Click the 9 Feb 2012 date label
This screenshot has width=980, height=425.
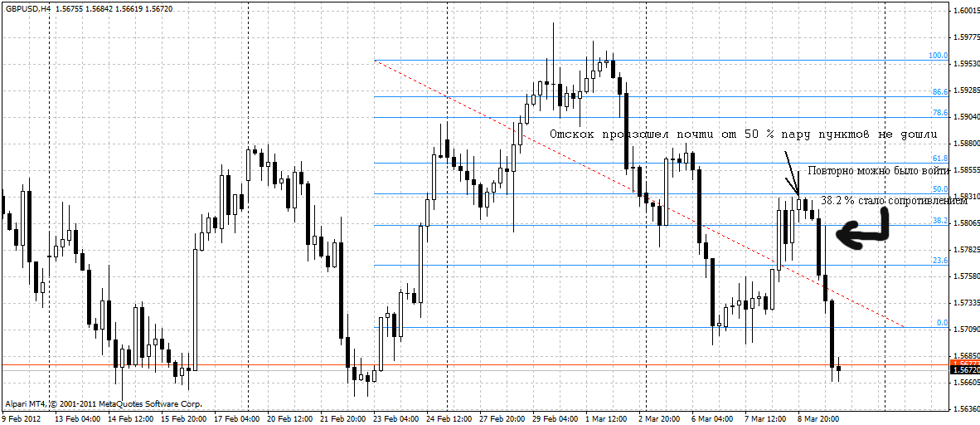pos(22,418)
